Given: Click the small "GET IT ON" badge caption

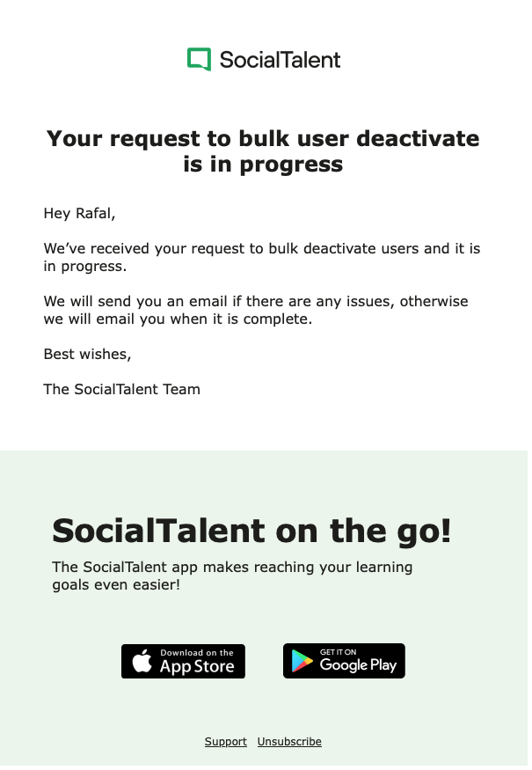Looking at the screenshot, I should click(x=339, y=652).
